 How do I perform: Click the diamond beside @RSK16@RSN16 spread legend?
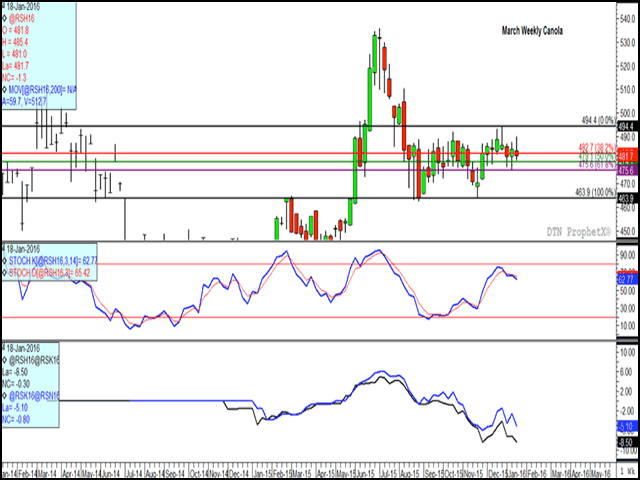pyautogui.click(x=4, y=395)
